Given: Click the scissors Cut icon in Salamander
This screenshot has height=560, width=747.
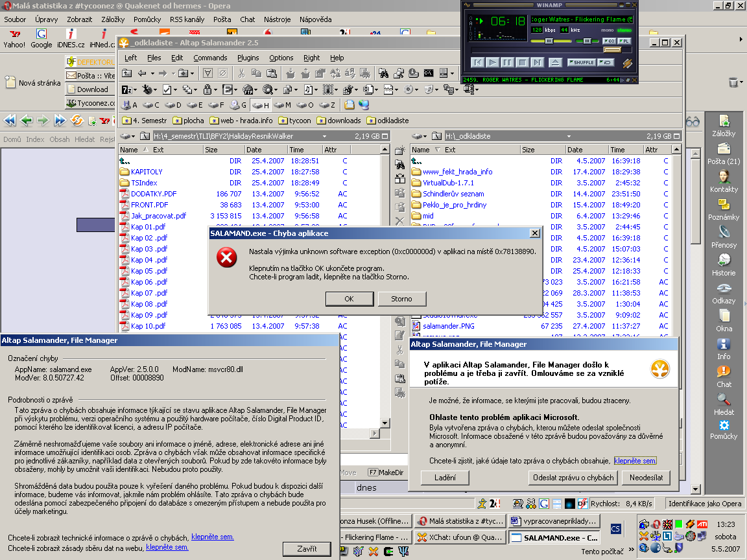Looking at the screenshot, I should click(241, 73).
